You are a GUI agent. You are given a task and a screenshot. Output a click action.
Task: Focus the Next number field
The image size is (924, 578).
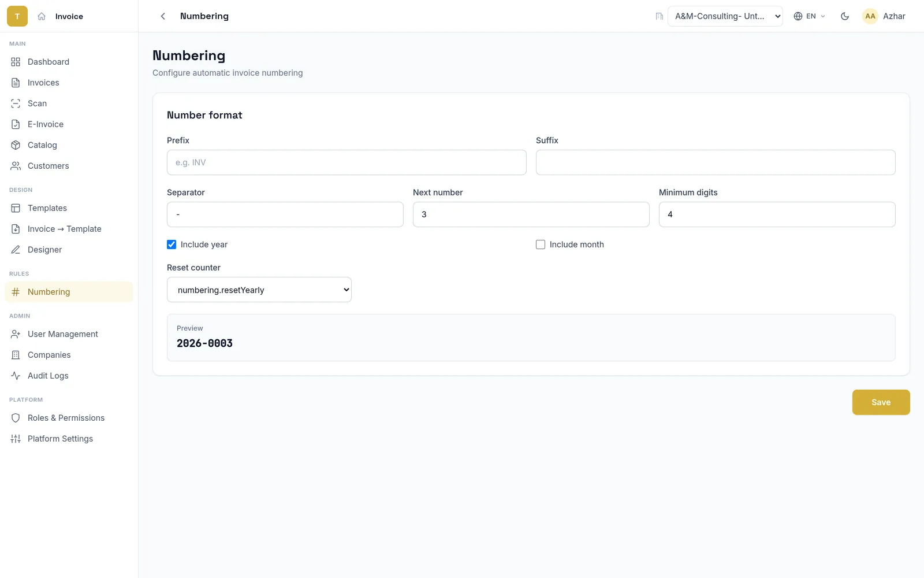(531, 214)
